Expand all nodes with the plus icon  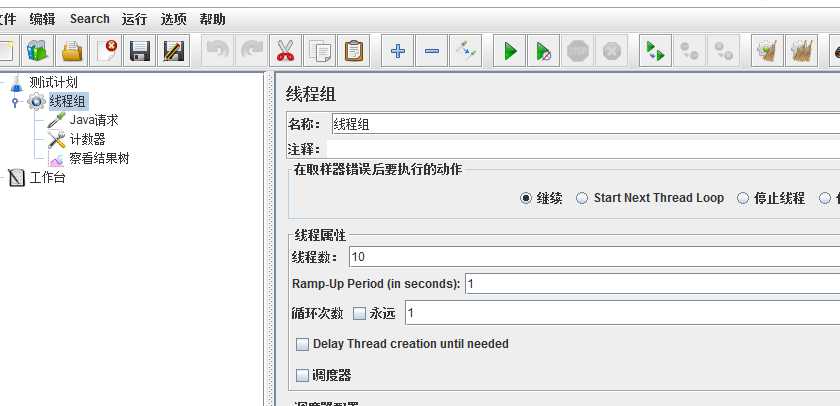(x=398, y=51)
